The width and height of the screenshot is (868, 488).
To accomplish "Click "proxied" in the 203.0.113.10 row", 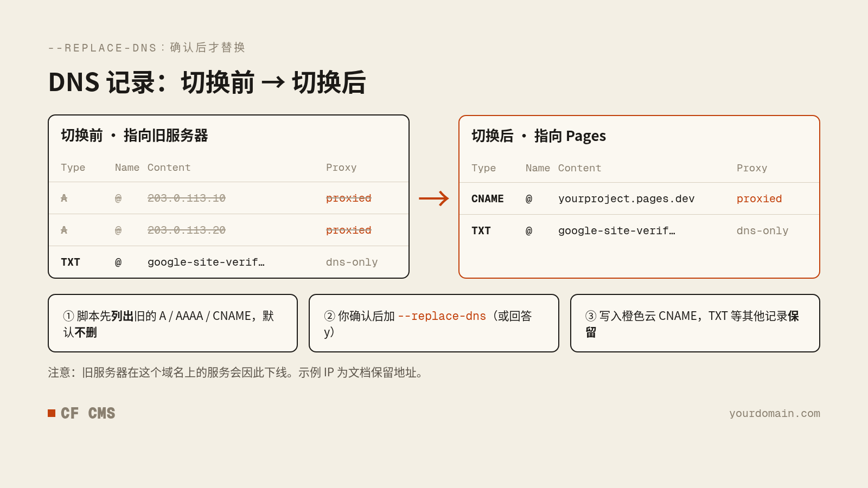I will tap(349, 198).
